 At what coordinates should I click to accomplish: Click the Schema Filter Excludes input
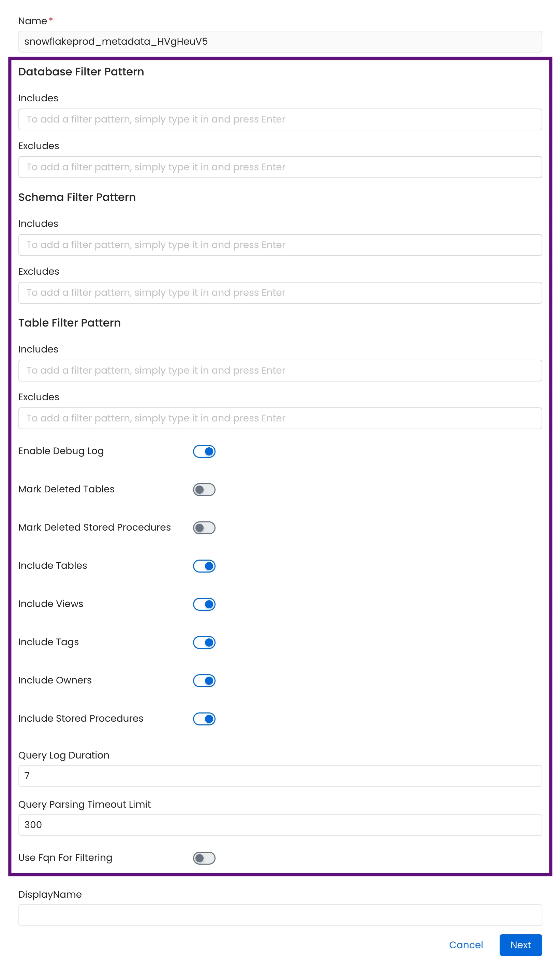coord(280,292)
